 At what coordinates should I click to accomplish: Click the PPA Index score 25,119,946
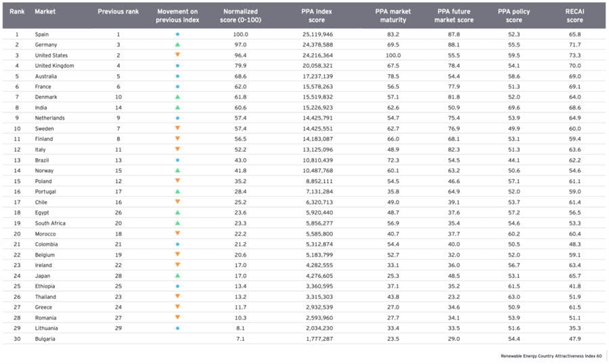click(x=318, y=35)
